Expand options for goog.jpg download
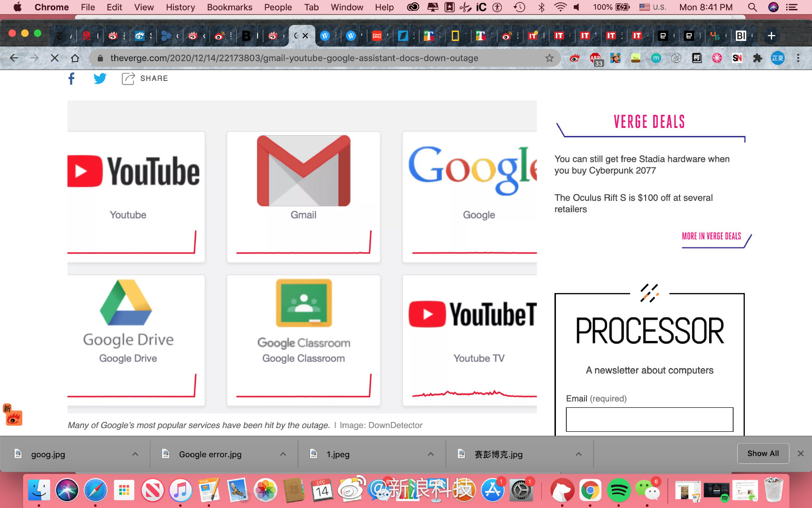812x508 pixels. (135, 454)
